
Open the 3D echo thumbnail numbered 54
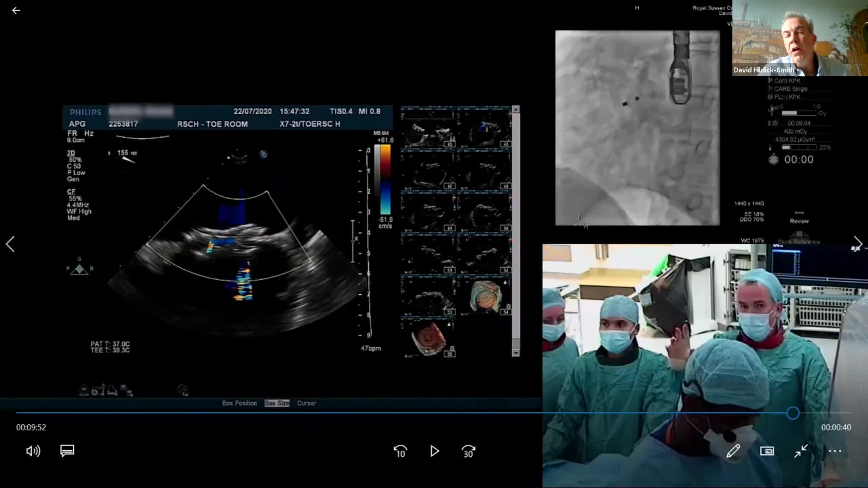pos(484,296)
